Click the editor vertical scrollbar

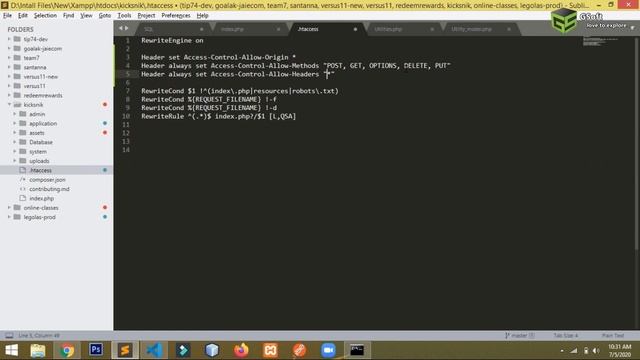point(637,143)
